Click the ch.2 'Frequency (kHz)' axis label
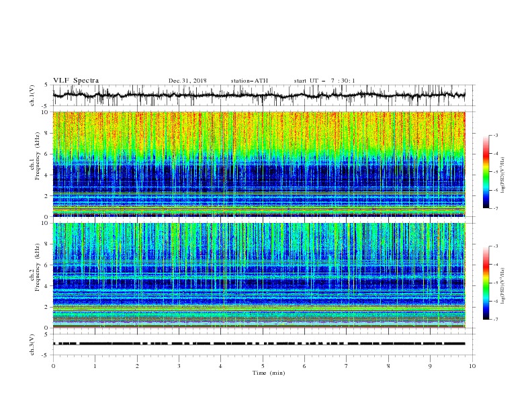The height and width of the screenshot is (411, 532). (x=37, y=267)
